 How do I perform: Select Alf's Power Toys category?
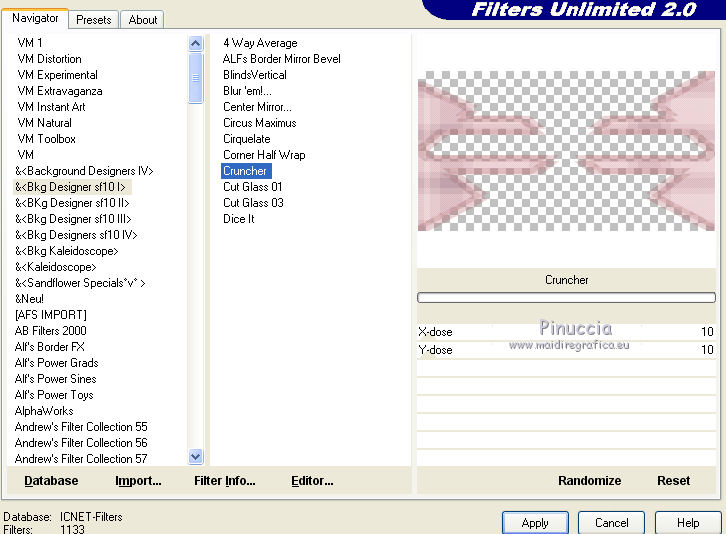[x=54, y=395]
